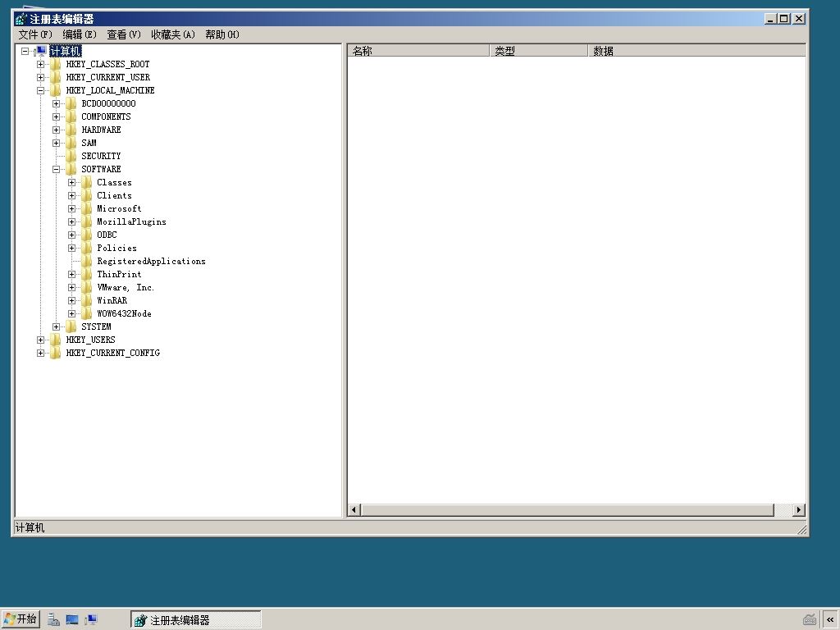Click the HARDWARE folder icon
840x630 pixels.
71,130
